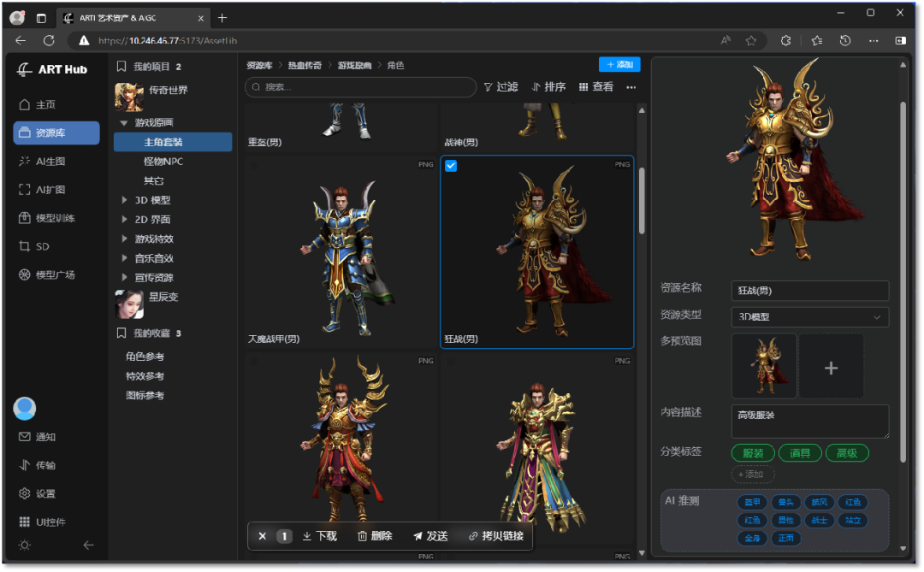Click the blue 添加 button
The height and width of the screenshot is (572, 924).
point(619,65)
